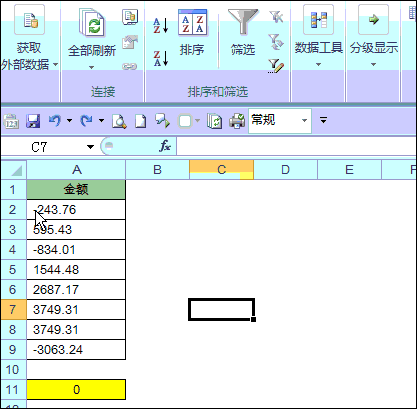Click the 分级显示 outline icon

click(373, 20)
